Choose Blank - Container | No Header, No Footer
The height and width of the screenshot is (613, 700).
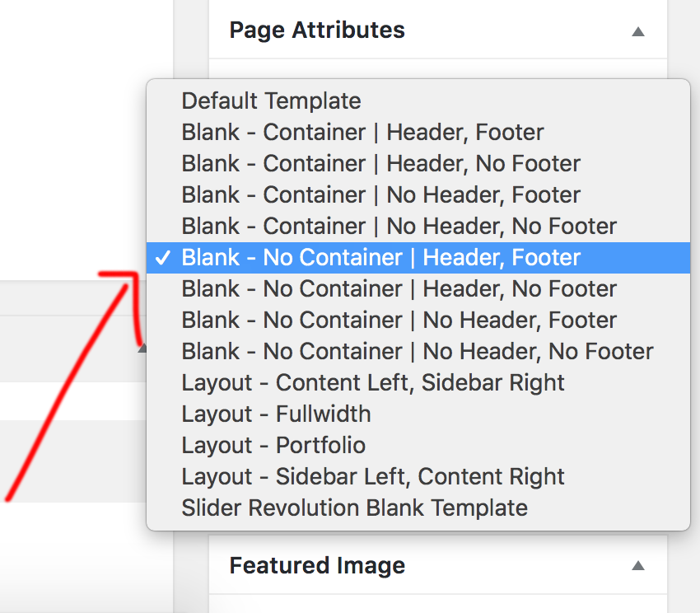click(x=418, y=226)
